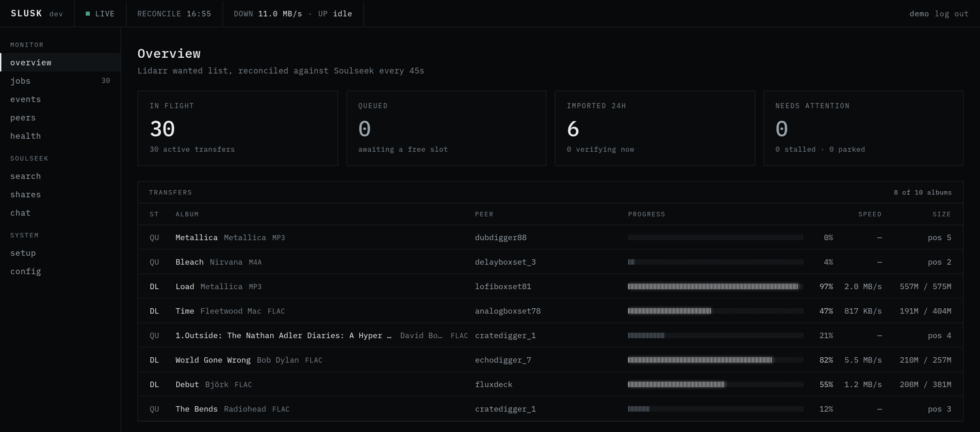The image size is (980, 432).
Task: Open peers in the sidebar
Action: click(60, 118)
